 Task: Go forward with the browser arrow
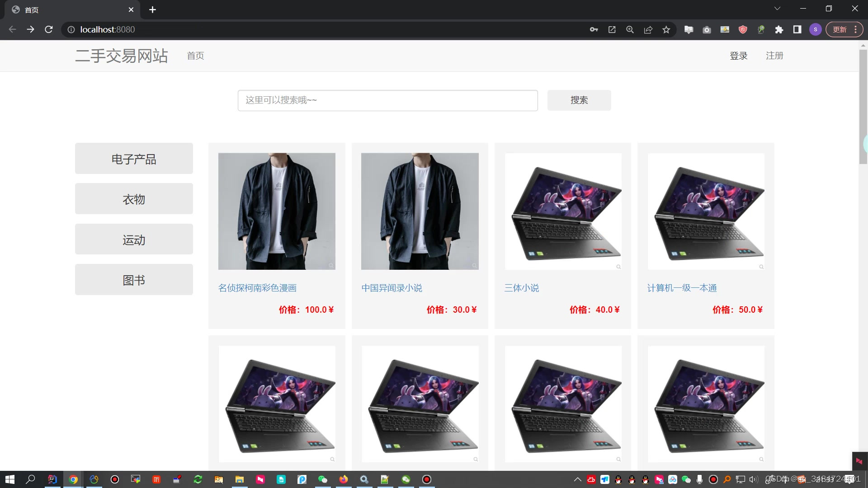coord(30,29)
